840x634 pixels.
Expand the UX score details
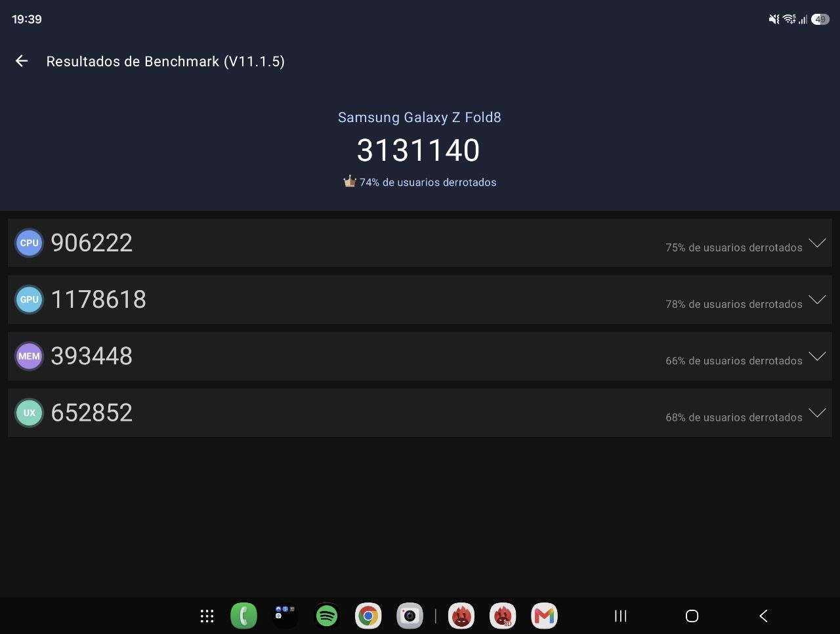817,413
